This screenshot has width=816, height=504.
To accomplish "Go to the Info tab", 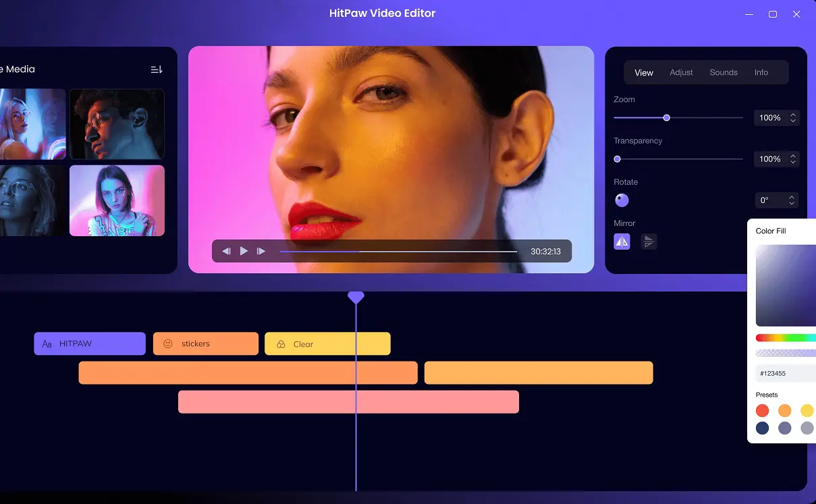I will 761,73.
